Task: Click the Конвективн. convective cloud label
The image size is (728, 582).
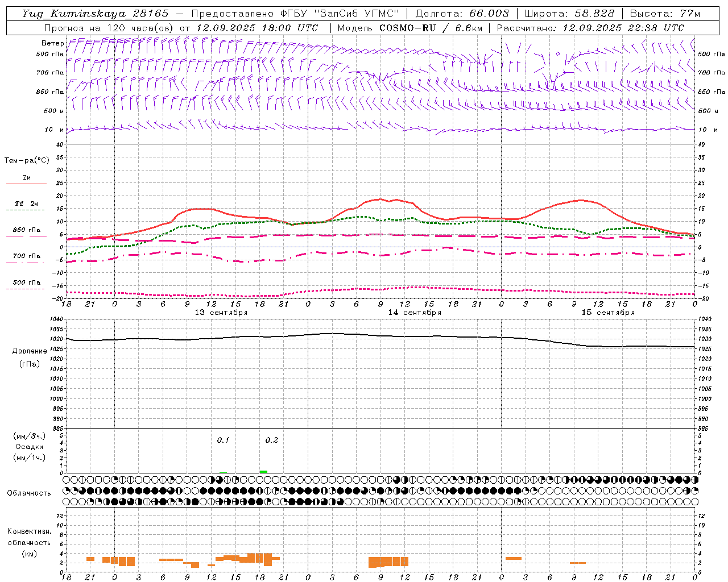Action: click(29, 531)
